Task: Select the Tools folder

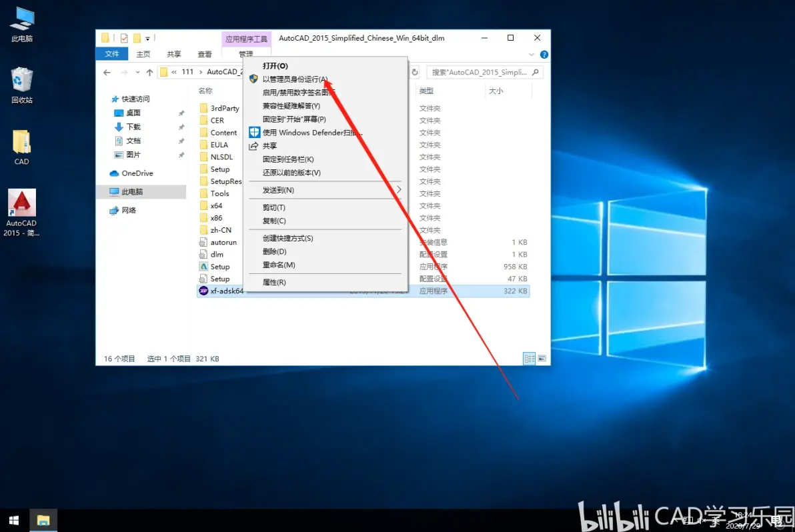Action: pos(215,193)
